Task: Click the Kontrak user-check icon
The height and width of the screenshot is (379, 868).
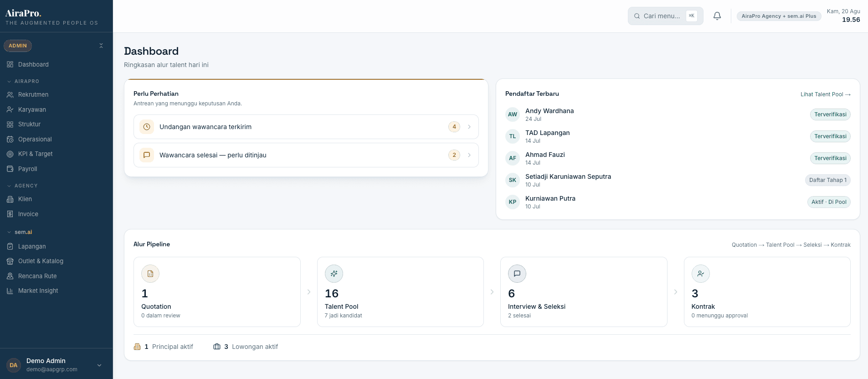Action: click(701, 274)
